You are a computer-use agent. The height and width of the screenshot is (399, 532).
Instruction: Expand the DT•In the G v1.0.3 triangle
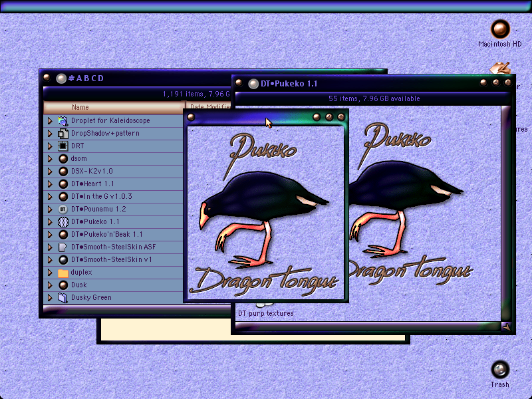click(x=50, y=196)
